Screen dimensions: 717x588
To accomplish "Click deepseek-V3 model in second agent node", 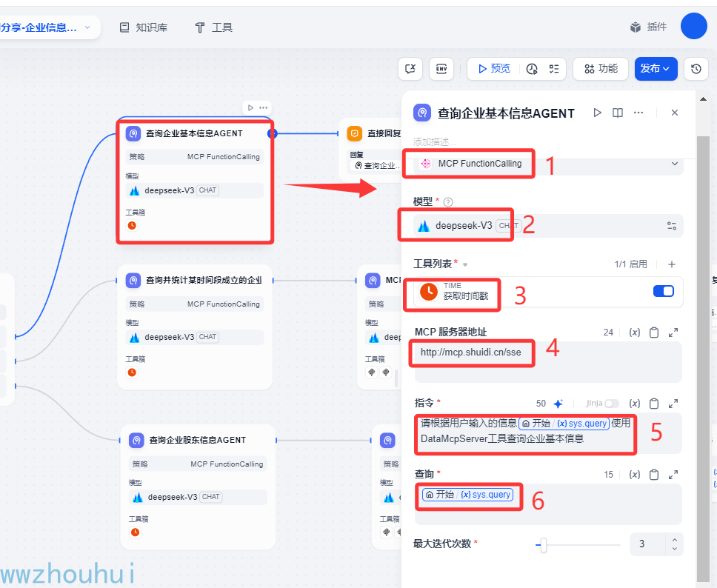I will 195,338.
